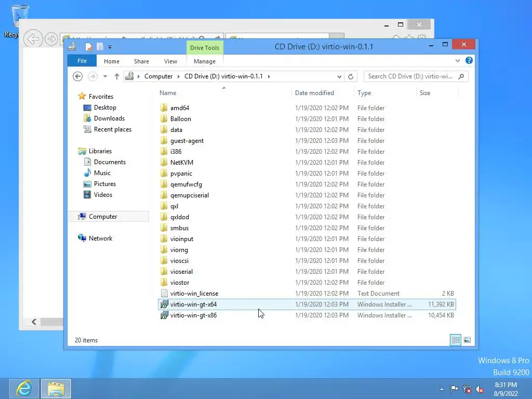Expand the root breadcrumb arrow before Computer
The height and width of the screenshot is (399, 532).
point(138,76)
